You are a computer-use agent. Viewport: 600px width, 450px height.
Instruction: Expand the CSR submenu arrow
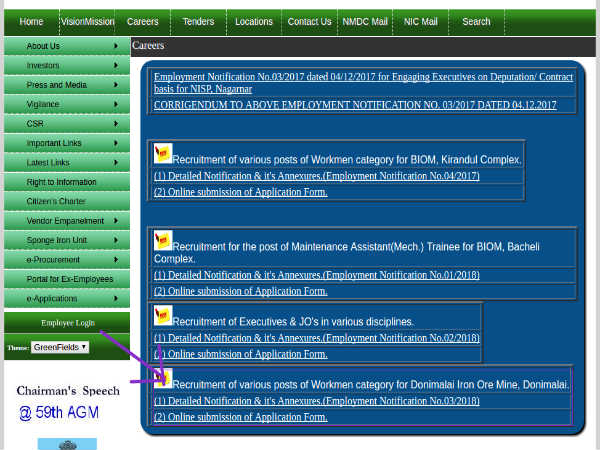click(116, 124)
